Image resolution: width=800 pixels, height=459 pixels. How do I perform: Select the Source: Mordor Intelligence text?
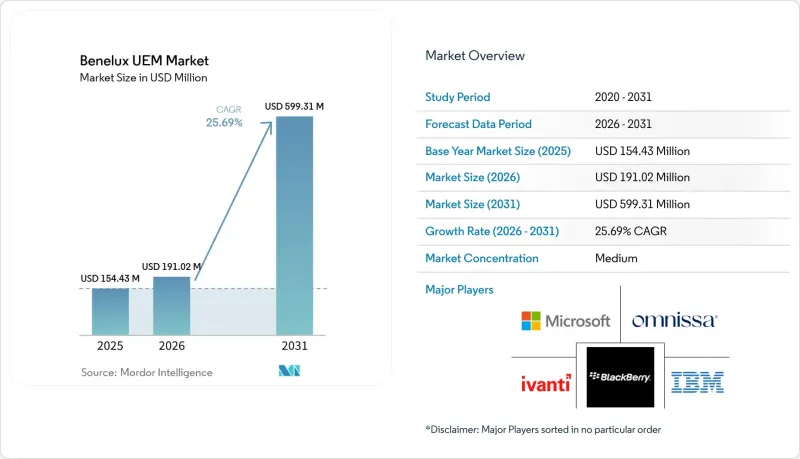[x=146, y=372]
